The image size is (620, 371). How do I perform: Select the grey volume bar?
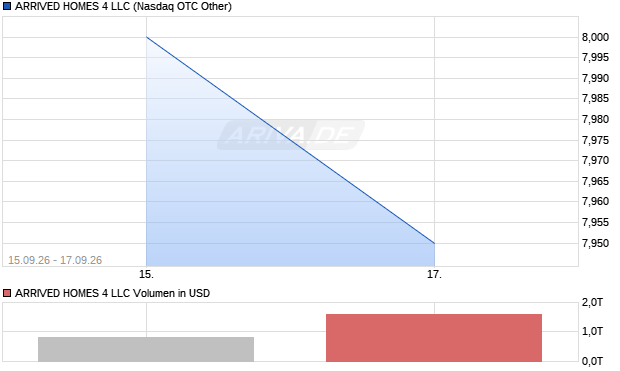(146, 349)
